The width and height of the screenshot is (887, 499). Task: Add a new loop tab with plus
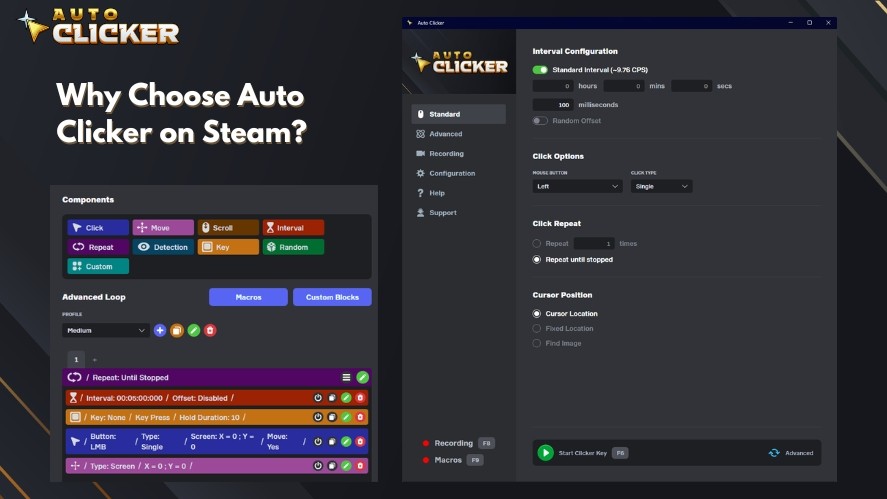click(94, 360)
